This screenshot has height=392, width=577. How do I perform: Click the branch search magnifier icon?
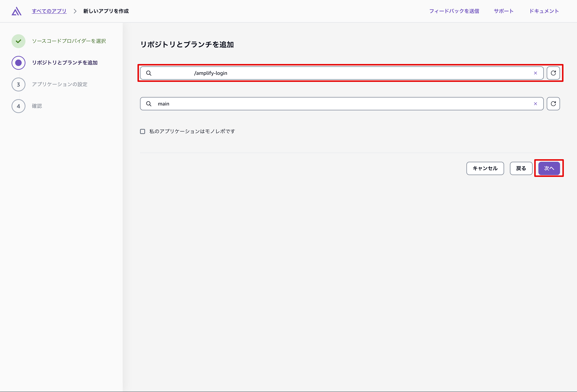tap(149, 104)
